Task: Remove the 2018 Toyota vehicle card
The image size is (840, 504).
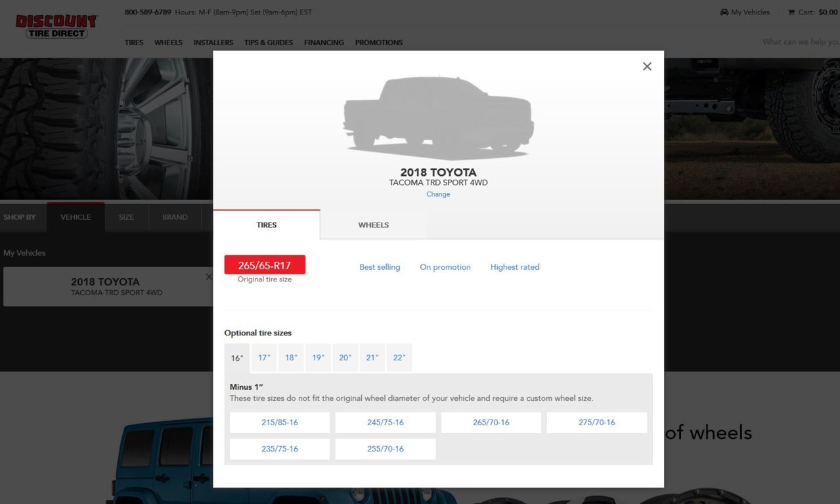Action: 209,277
